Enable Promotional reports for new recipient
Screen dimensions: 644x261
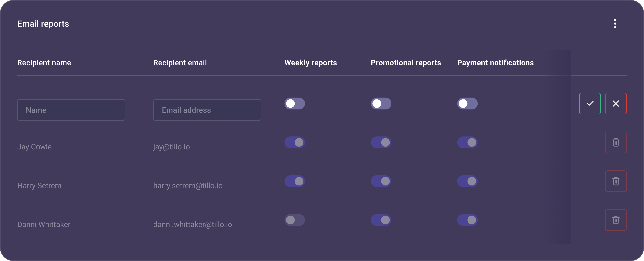click(x=381, y=103)
